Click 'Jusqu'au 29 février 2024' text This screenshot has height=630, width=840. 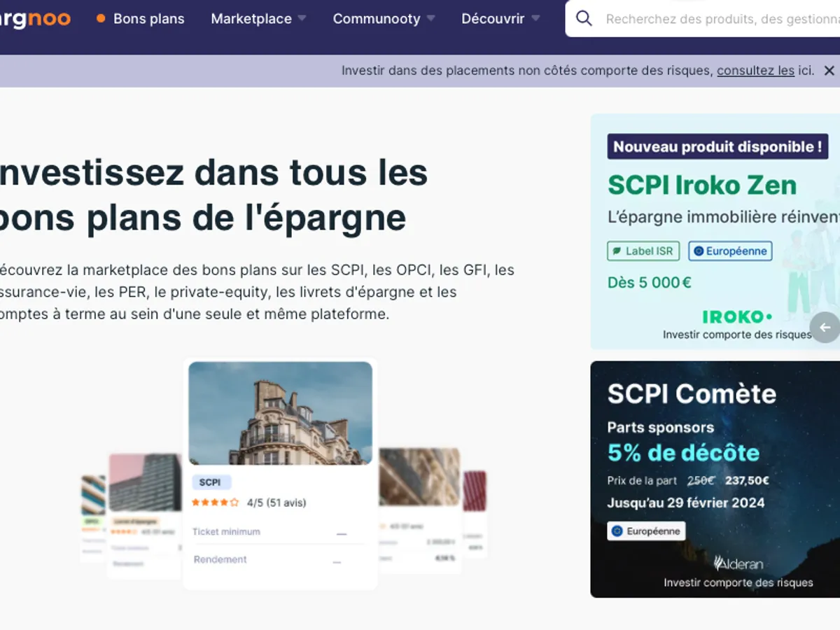[686, 503]
